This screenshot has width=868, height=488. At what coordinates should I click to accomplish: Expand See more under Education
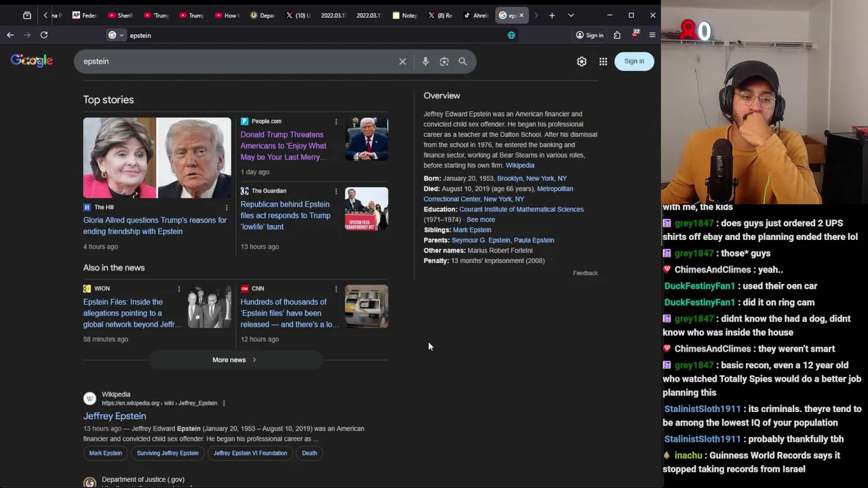pyautogui.click(x=481, y=220)
